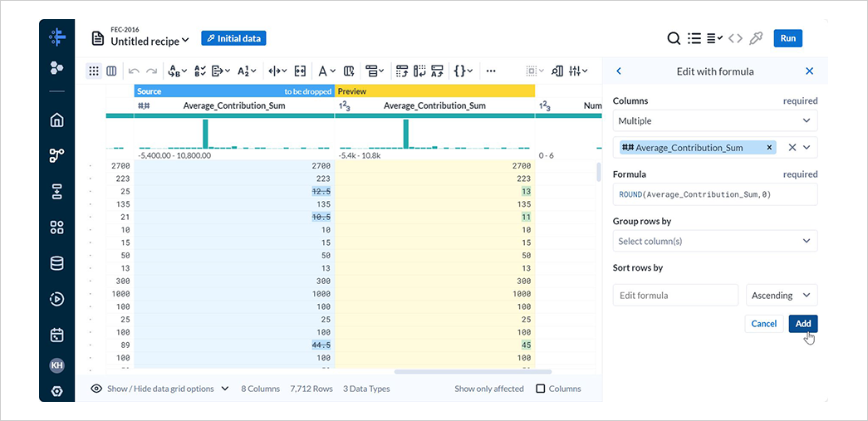Click the first rows-with-arrow transform toolbar icon

[402, 71]
